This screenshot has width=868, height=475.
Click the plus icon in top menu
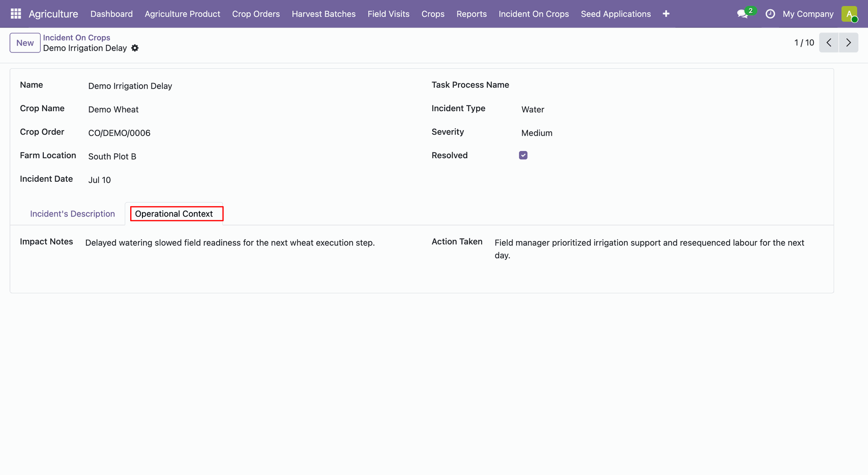point(666,14)
